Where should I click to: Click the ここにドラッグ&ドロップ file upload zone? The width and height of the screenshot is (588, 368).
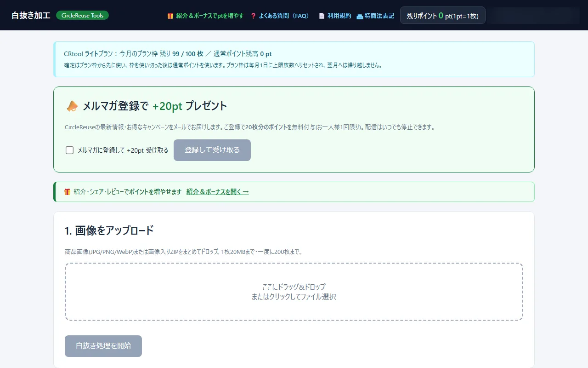coord(294,292)
